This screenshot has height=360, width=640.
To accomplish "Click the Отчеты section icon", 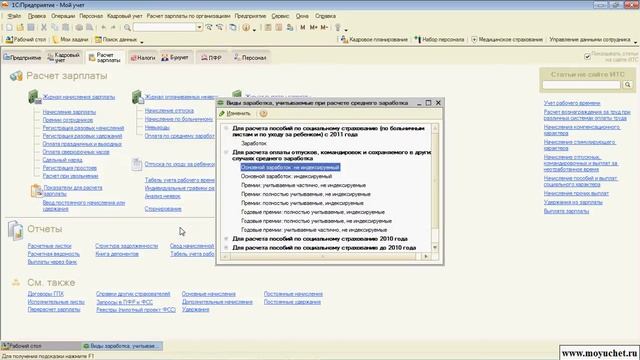I will click(16, 230).
